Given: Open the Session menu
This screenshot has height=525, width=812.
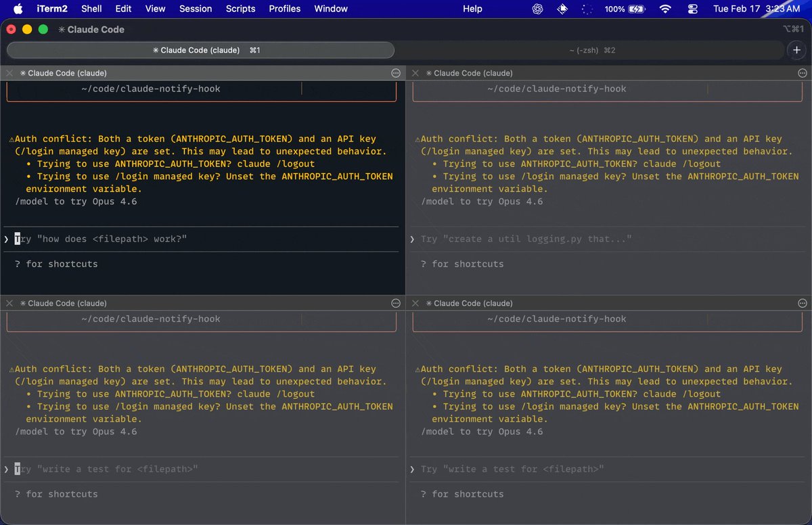Looking at the screenshot, I should click(196, 9).
